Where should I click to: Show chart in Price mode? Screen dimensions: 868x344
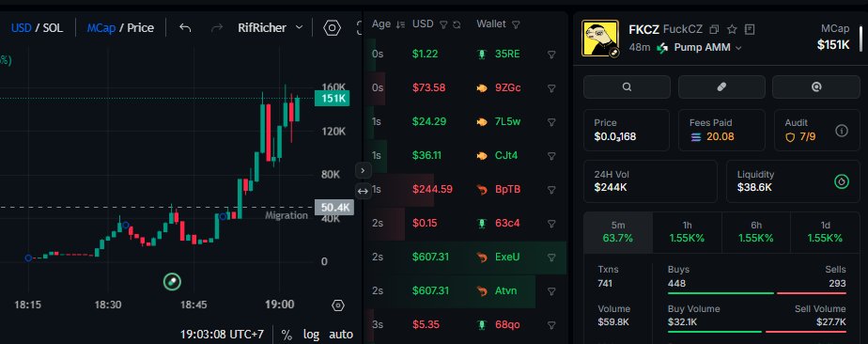pos(141,27)
